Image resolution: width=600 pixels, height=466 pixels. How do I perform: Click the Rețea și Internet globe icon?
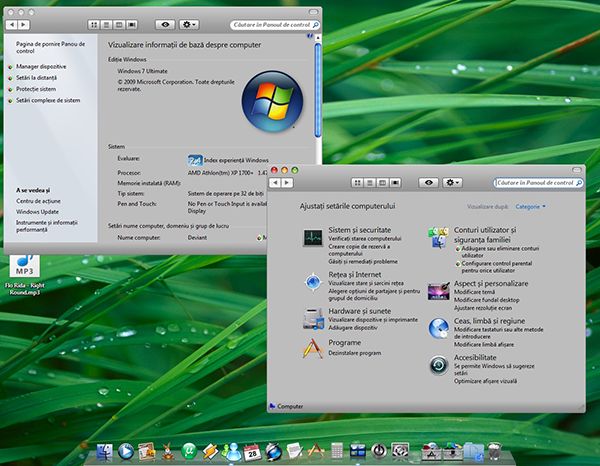click(313, 282)
